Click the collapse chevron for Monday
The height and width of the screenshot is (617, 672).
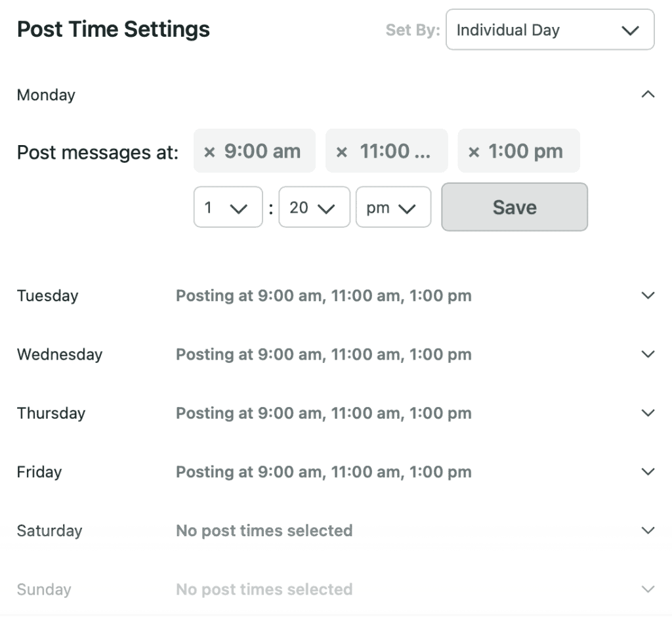[648, 95]
